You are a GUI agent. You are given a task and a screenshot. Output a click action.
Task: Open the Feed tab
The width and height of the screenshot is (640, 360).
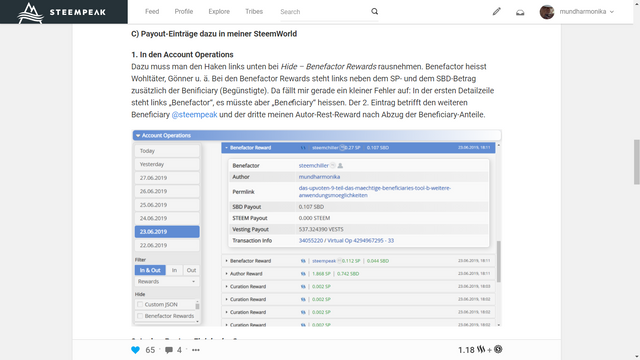(x=152, y=11)
